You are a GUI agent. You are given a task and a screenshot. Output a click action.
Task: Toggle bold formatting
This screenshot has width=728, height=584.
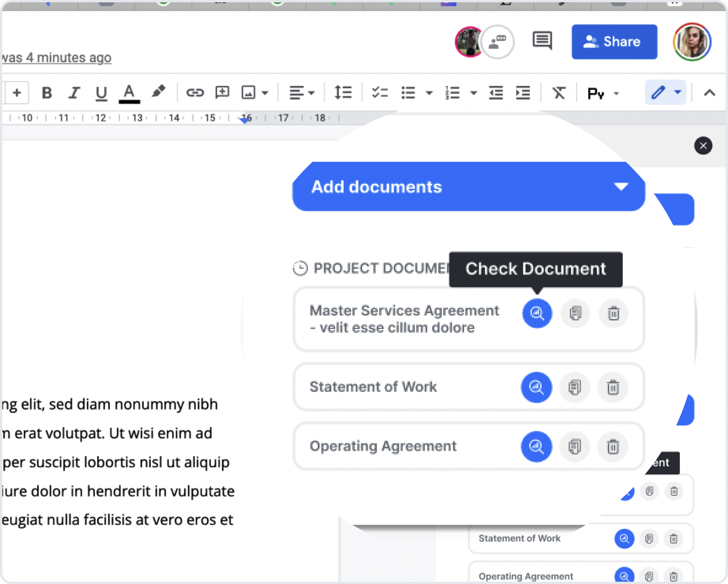click(x=47, y=93)
